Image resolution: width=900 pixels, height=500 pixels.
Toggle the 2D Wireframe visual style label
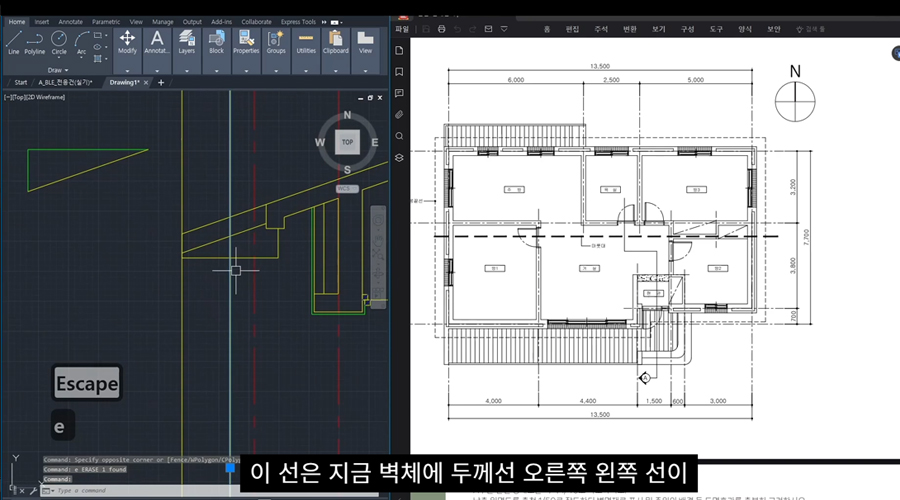50,97
